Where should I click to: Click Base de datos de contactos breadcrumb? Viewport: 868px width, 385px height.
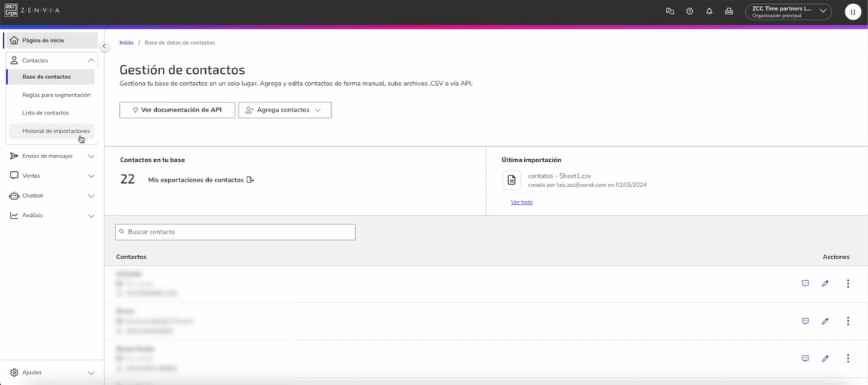(180, 43)
